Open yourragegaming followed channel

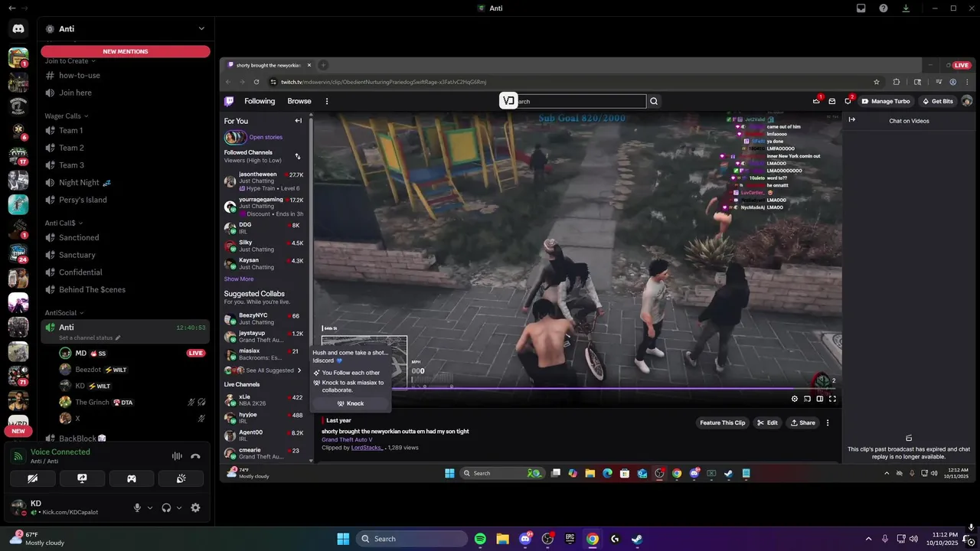pyautogui.click(x=264, y=207)
